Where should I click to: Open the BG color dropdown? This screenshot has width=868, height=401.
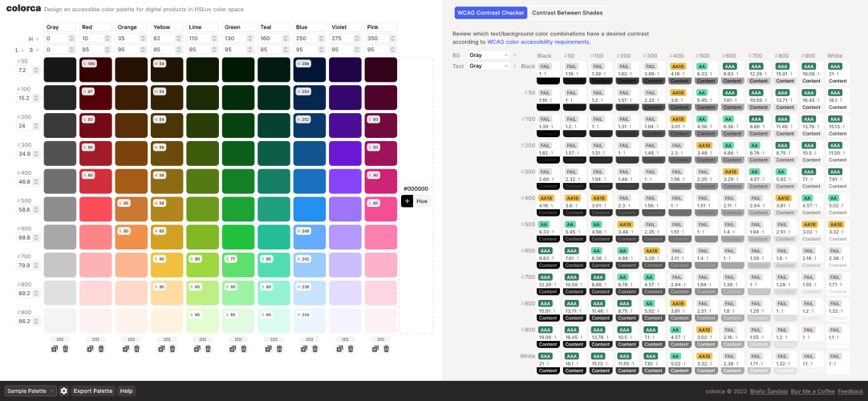tap(489, 55)
